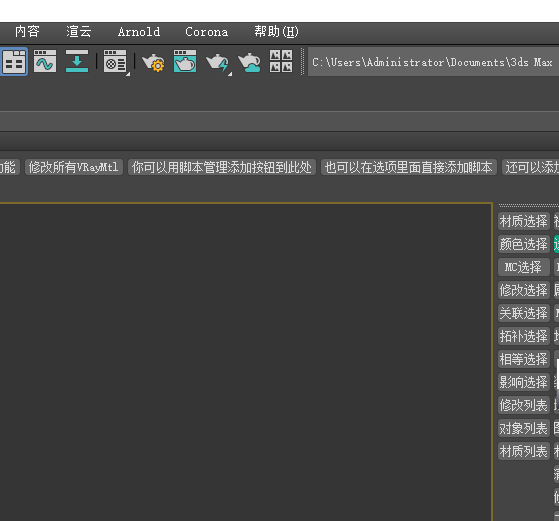Image resolution: width=559 pixels, height=521 pixels.
Task: Open Rendered Frame Window icon
Action: coord(185,62)
